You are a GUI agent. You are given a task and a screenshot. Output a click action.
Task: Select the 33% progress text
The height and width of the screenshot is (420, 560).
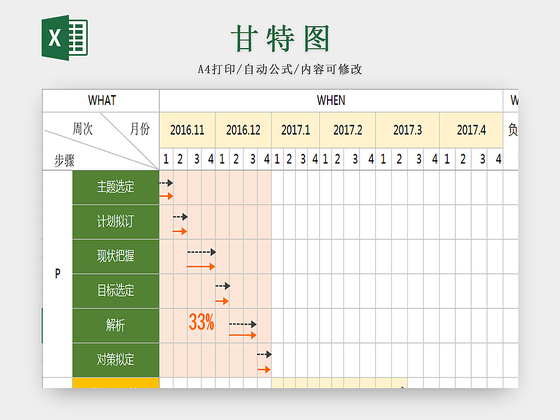[x=201, y=322]
